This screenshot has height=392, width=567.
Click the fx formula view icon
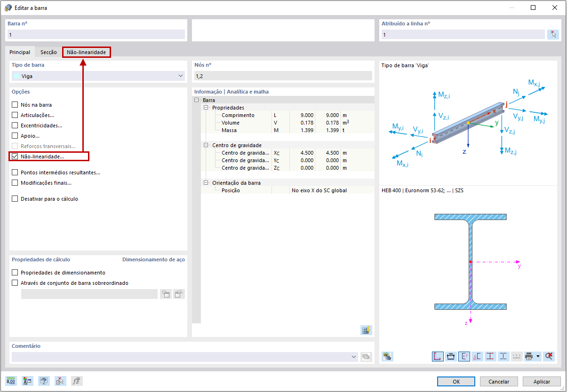coord(77,381)
